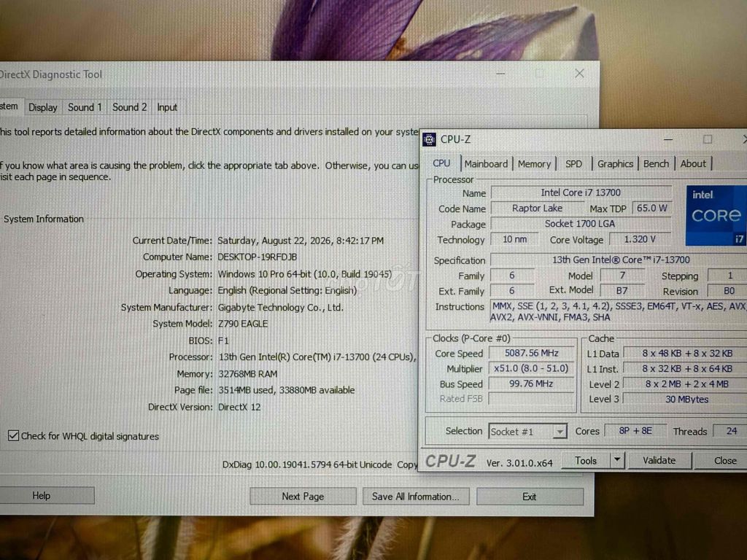
Task: Click the Ext. Model value B7
Action: tap(622, 290)
